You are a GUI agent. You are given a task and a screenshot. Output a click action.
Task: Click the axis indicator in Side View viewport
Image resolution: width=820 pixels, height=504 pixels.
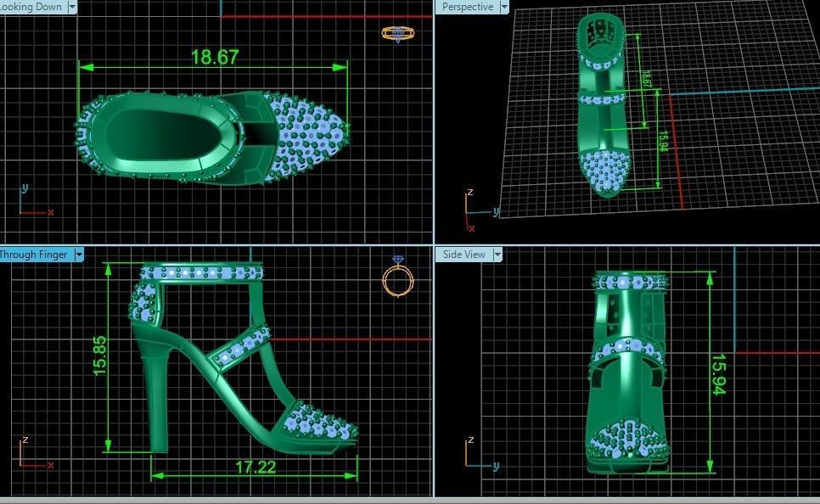coord(481,453)
